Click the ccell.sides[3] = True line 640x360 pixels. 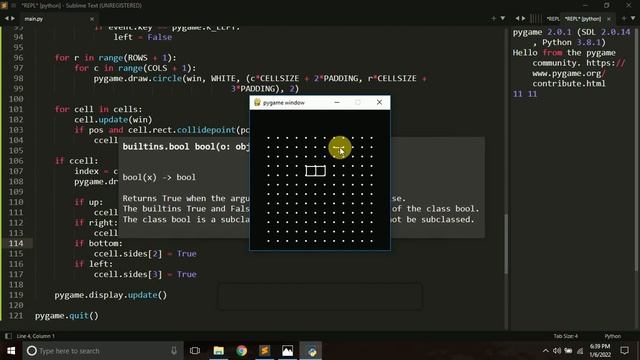point(145,274)
